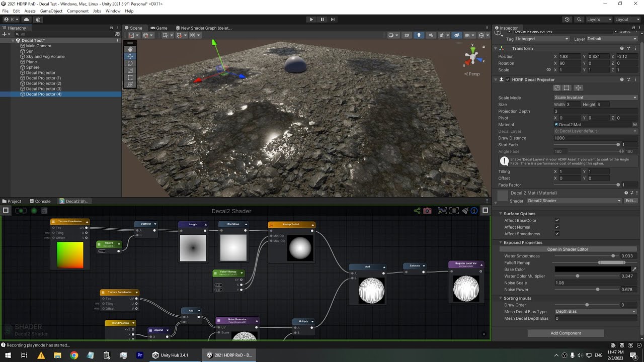Select the Scale tool in Scene toolbar

coord(130,70)
